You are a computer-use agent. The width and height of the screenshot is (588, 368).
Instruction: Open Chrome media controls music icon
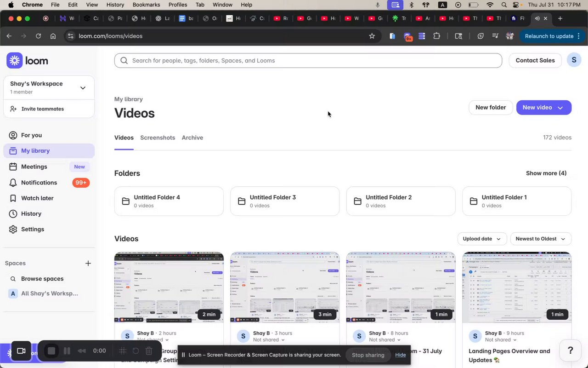[x=495, y=36]
